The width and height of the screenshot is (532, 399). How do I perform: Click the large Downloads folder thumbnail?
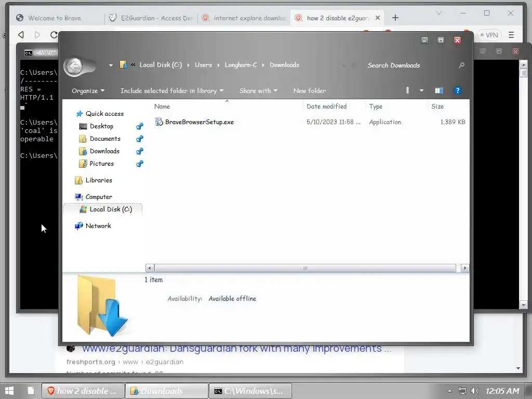click(102, 306)
